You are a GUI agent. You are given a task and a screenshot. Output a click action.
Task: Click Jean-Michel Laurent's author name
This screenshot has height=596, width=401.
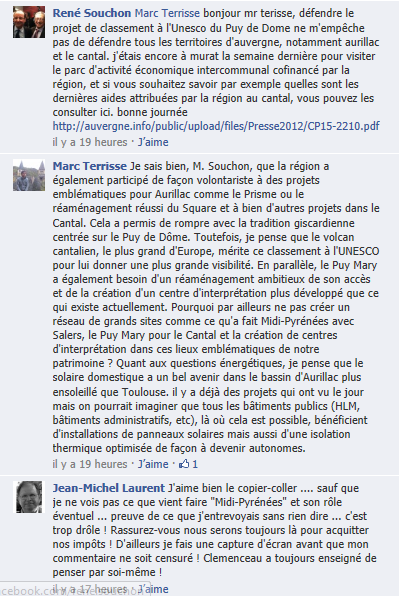[109, 488]
